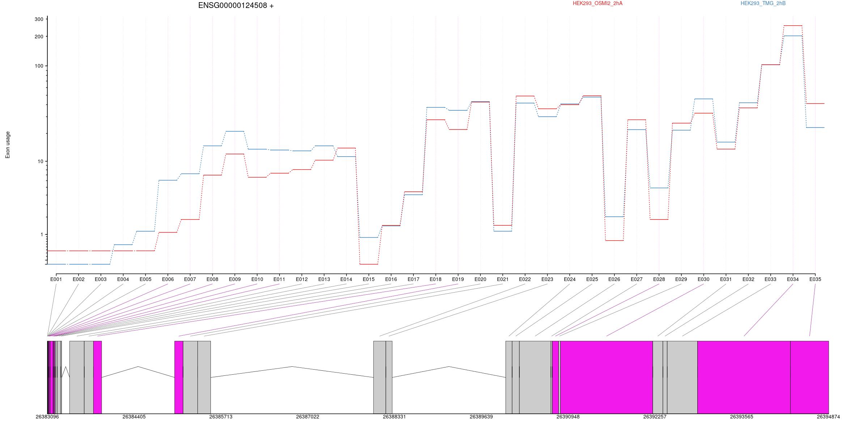Click exon label E002
868x434 pixels.
coord(78,279)
